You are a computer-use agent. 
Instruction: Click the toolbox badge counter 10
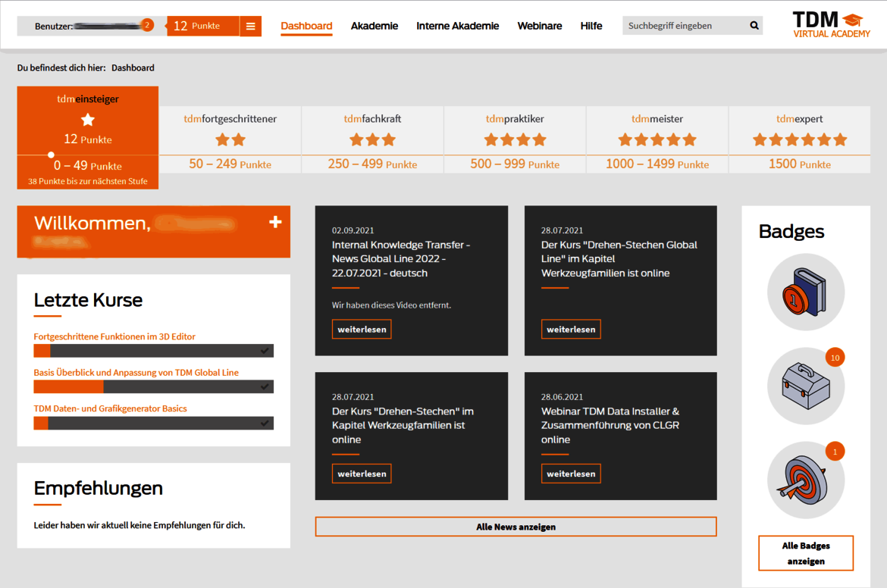coord(835,358)
